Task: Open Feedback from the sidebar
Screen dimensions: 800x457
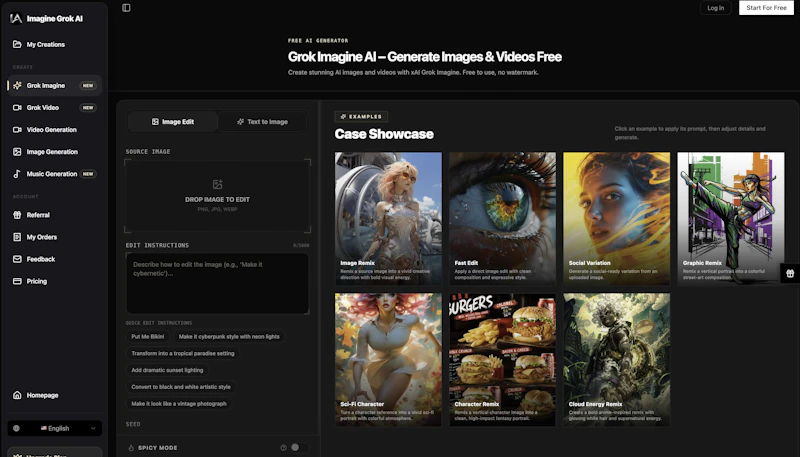Action: coord(54,259)
